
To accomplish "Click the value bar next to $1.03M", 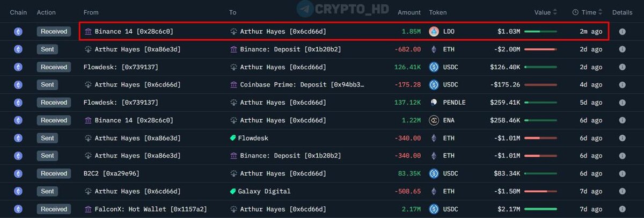I will point(540,32).
